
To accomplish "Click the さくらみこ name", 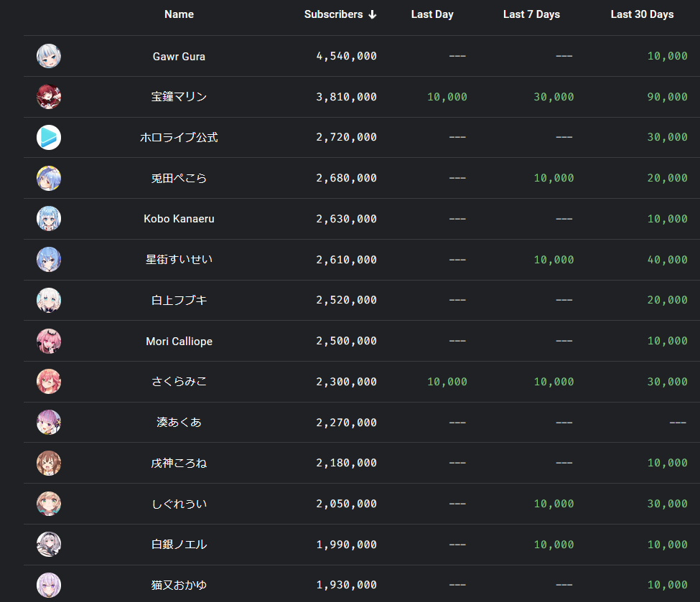I will click(179, 382).
